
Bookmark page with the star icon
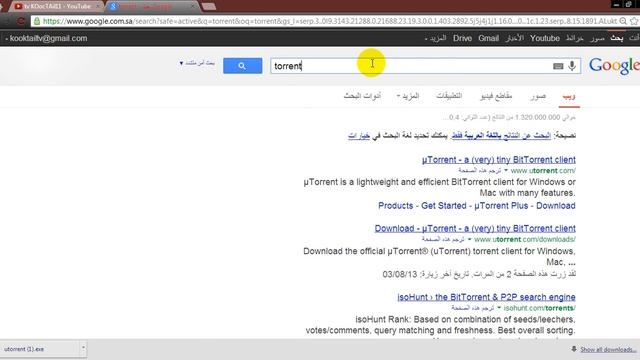coord(634,21)
